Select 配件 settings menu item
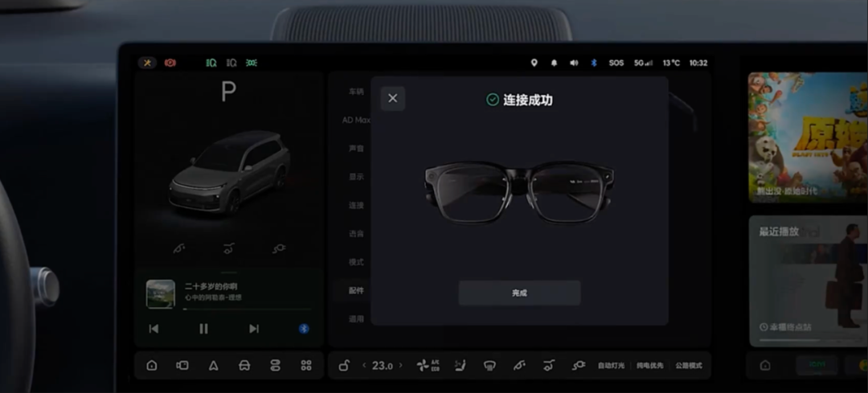The image size is (868, 393). tap(356, 290)
